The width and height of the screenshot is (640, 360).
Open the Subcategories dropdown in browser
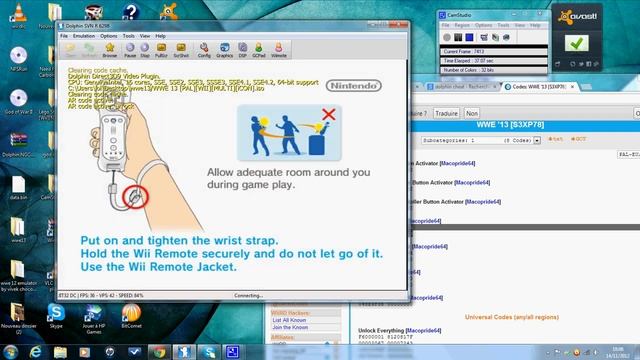[481, 140]
